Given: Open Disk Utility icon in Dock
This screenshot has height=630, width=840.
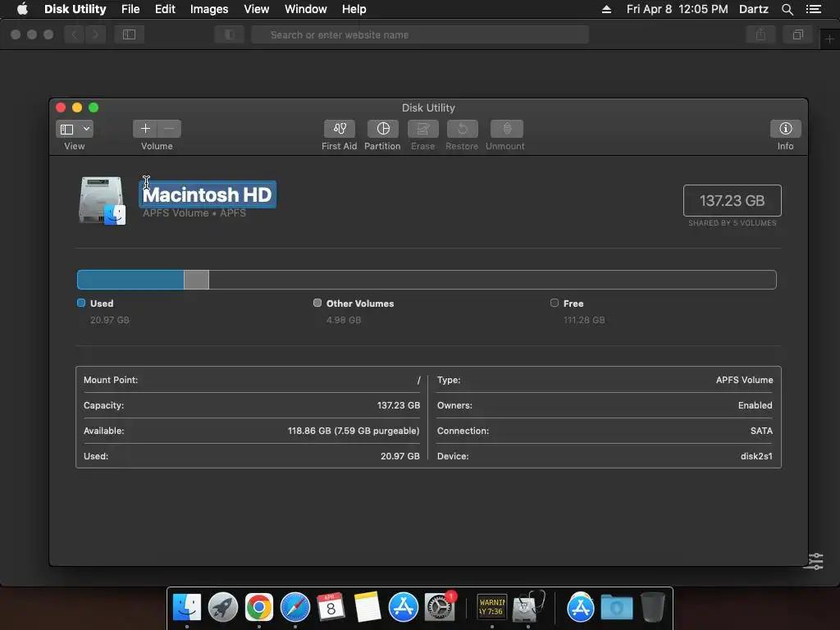Looking at the screenshot, I should tap(527, 606).
